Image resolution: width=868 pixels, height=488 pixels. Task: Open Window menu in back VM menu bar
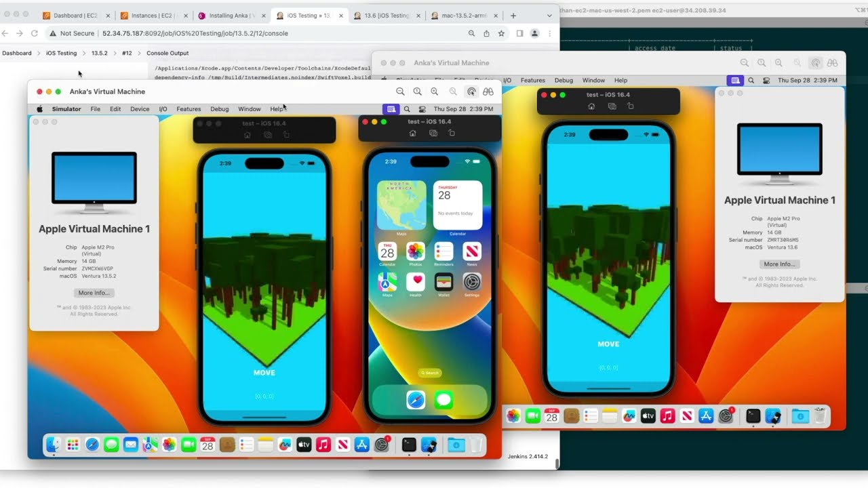[x=593, y=80]
